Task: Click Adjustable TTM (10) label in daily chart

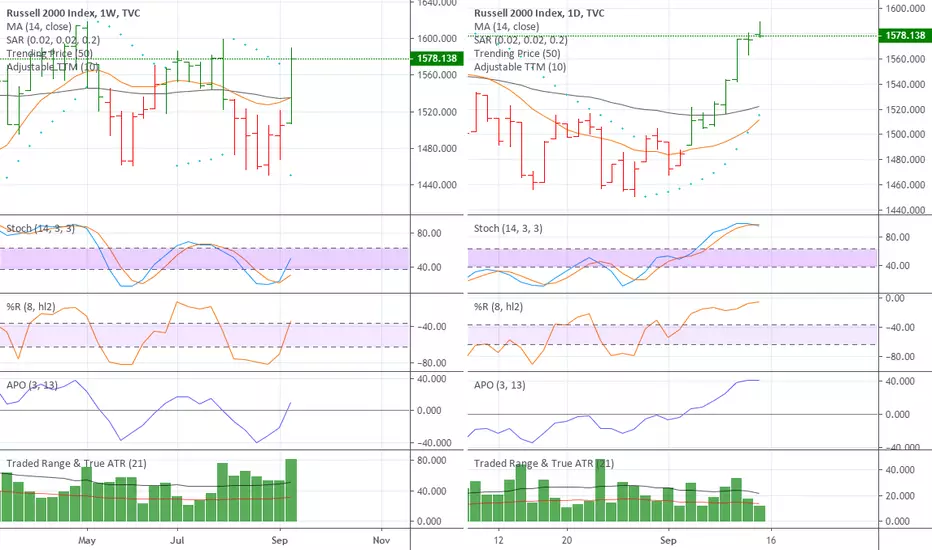Action: pos(520,67)
